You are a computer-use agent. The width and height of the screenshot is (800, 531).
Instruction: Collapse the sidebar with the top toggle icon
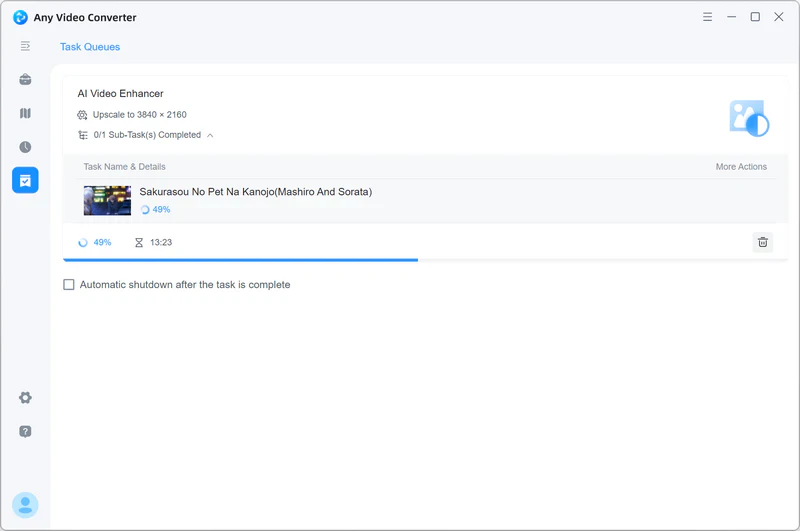(25, 46)
